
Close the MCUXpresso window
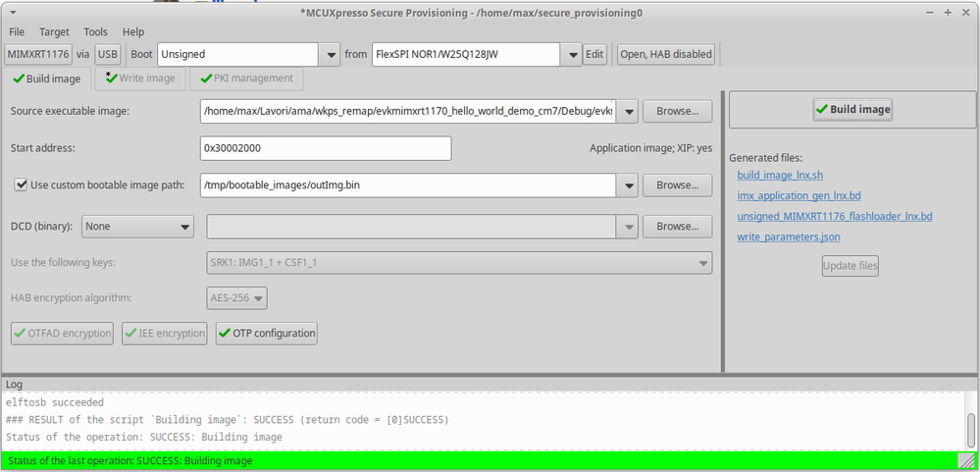coord(965,13)
